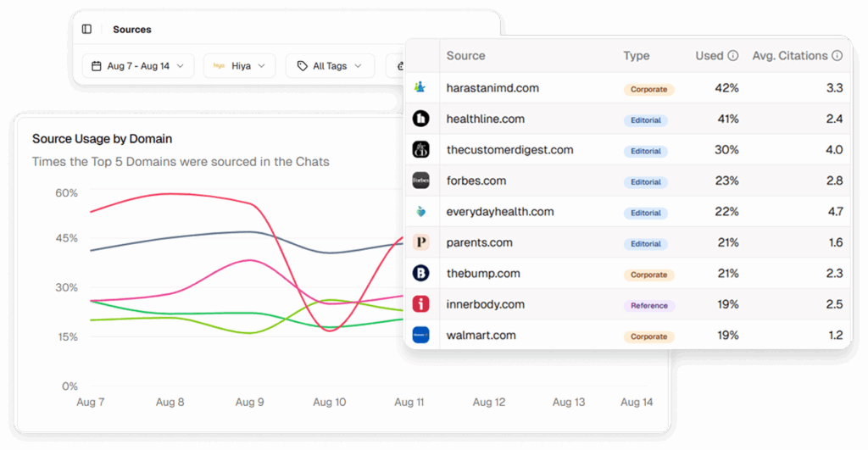Click the Aug 9 x-axis label

250,403
